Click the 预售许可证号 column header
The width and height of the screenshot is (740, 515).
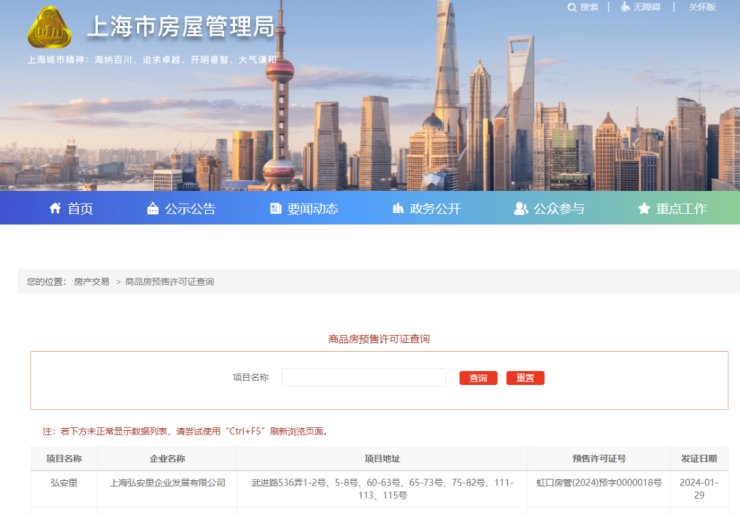click(x=599, y=458)
